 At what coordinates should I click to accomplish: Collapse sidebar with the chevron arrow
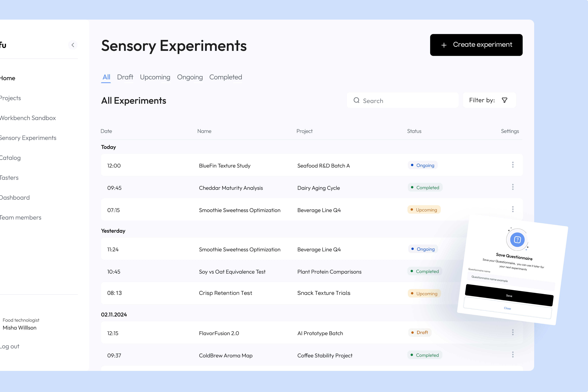[x=73, y=45]
